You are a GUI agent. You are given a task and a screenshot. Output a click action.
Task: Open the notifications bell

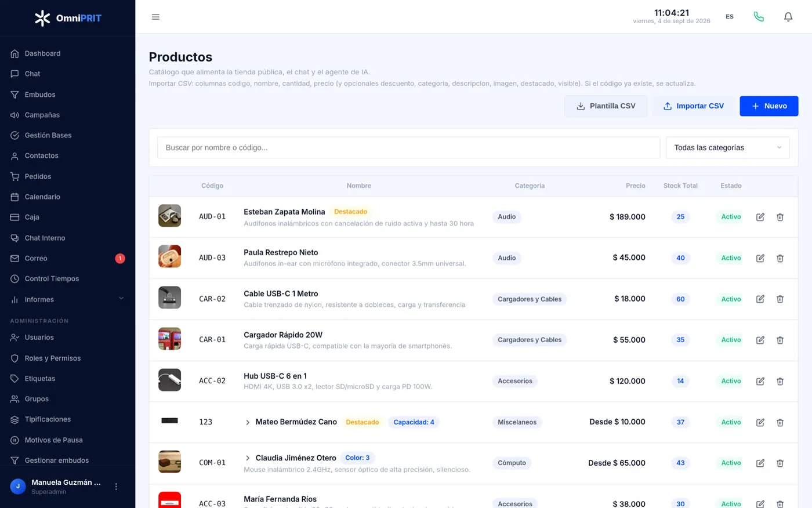pos(788,17)
